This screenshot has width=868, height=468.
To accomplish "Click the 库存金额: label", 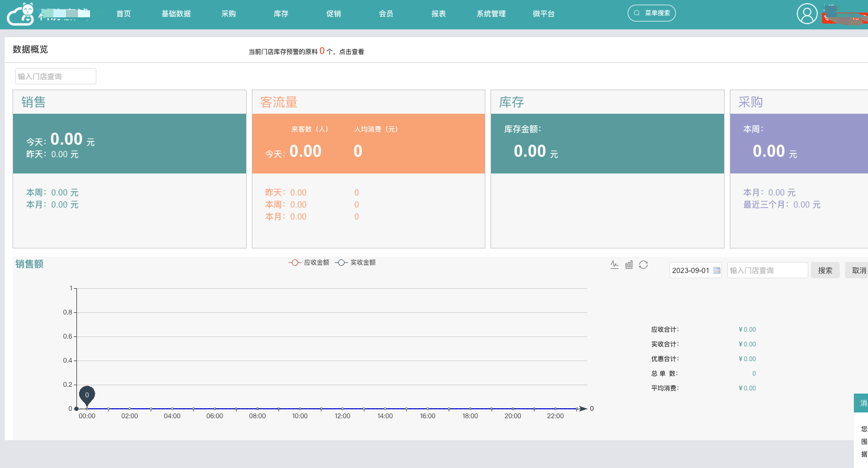I will pos(523,129).
